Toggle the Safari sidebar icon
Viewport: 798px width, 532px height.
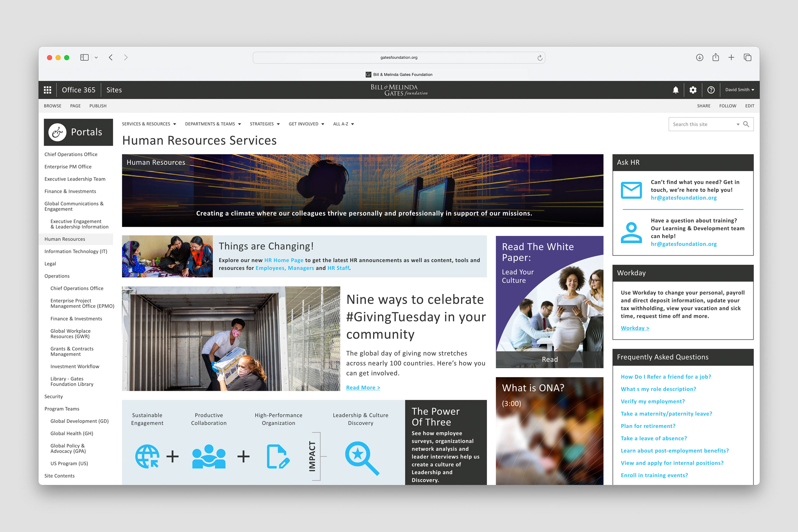coord(85,58)
